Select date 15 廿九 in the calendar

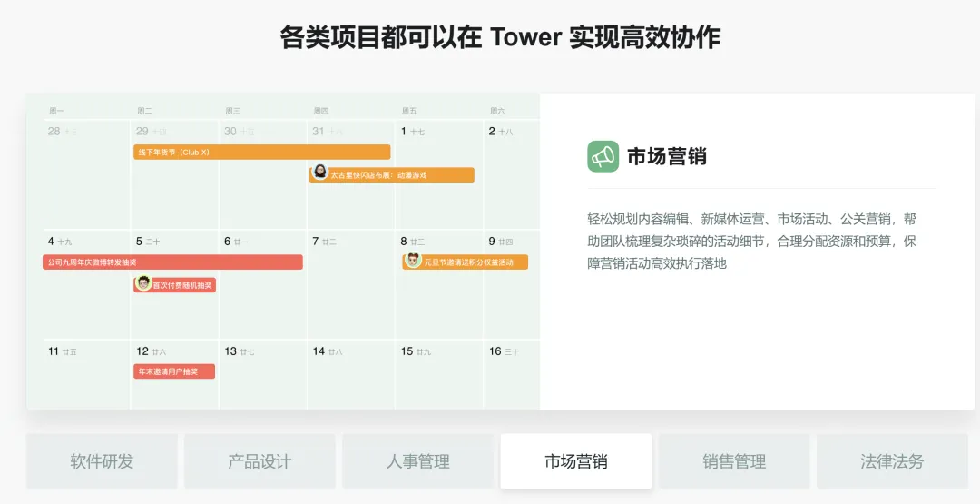[x=416, y=351]
